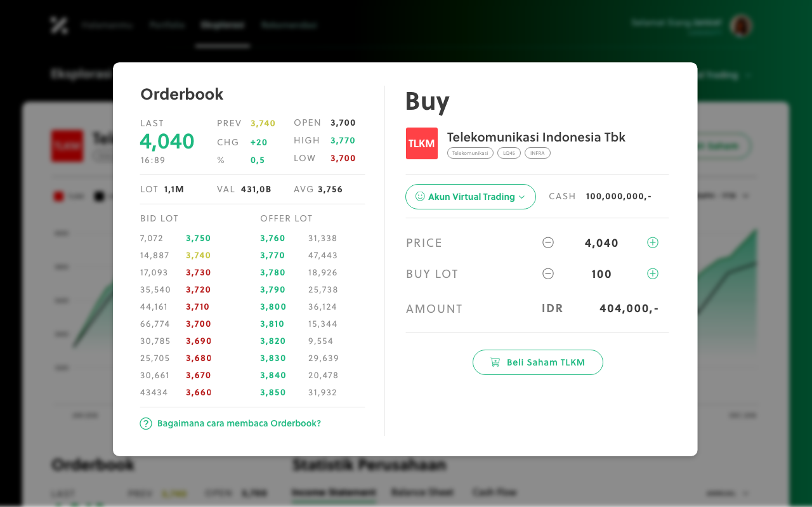Select the Telekomunikasi tag chip
The width and height of the screenshot is (812, 507).
pyautogui.click(x=470, y=153)
